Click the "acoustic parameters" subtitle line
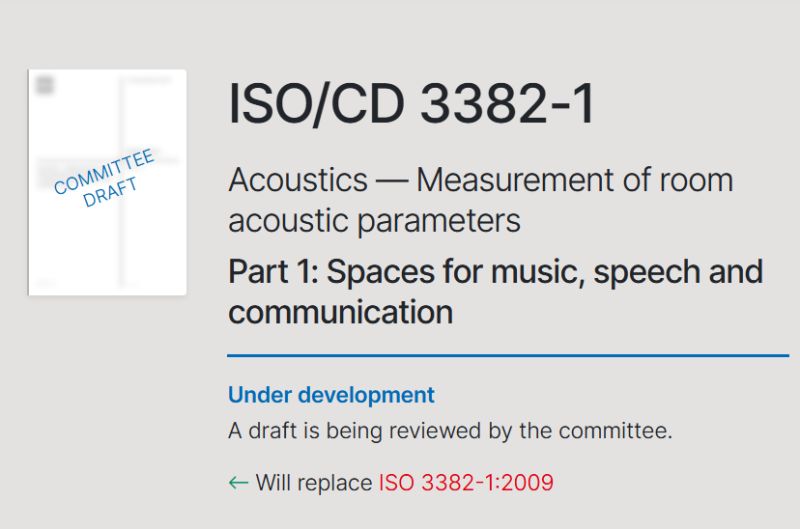Screen dimensions: 800x529 coord(374,220)
